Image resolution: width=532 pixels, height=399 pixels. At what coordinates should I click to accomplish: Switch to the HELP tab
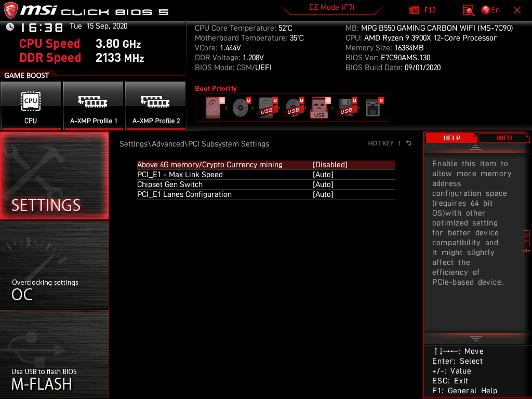[451, 138]
